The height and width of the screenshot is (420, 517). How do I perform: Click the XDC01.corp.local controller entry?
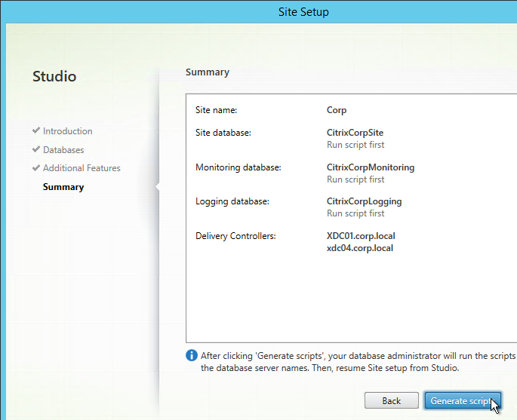tap(361, 236)
